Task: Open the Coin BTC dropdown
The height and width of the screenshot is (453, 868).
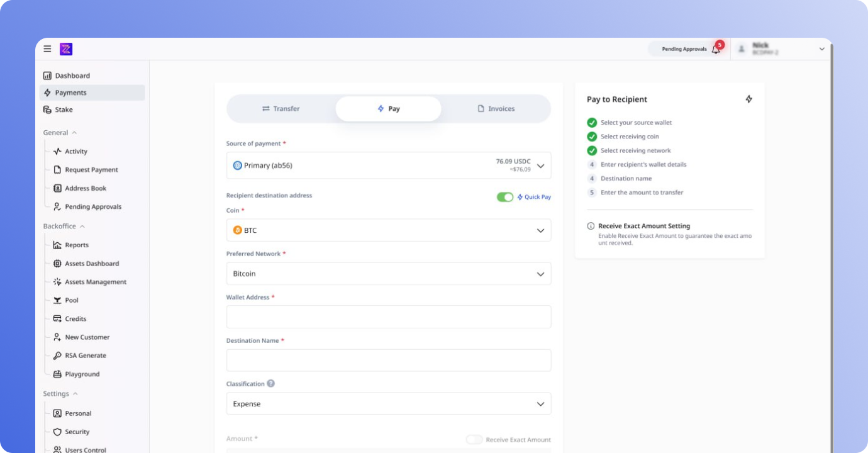Action: [x=388, y=230]
